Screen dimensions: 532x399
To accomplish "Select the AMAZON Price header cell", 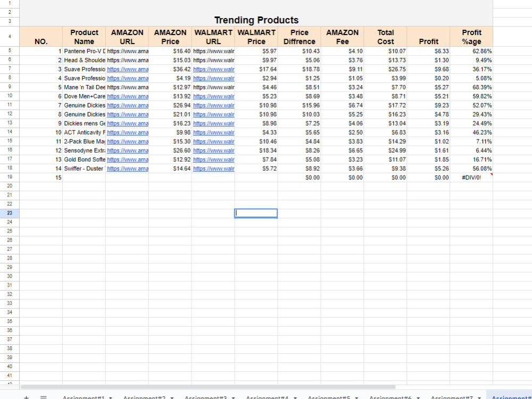I will (x=170, y=37).
